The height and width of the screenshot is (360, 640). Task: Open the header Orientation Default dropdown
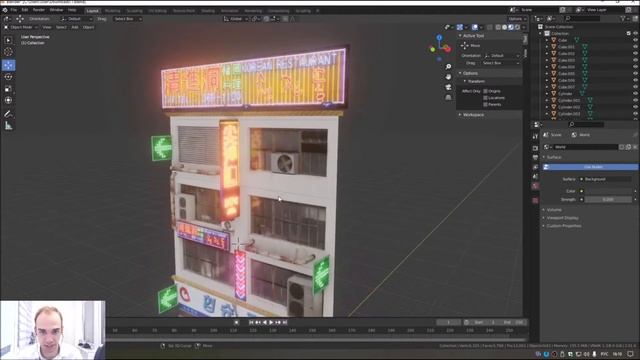[76, 19]
